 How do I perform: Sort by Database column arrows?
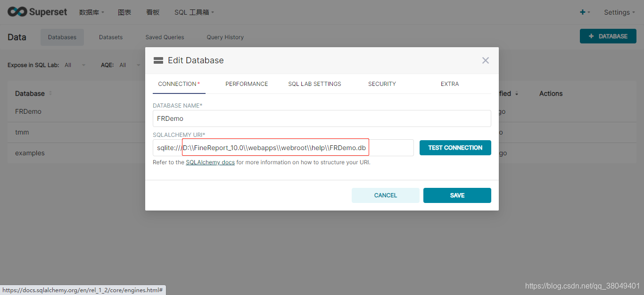50,93
